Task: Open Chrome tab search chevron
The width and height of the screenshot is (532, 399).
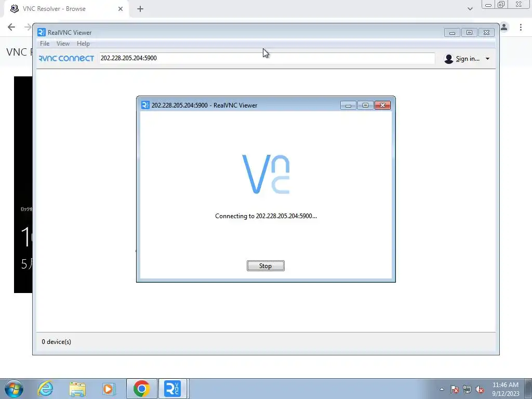Action: click(x=470, y=9)
